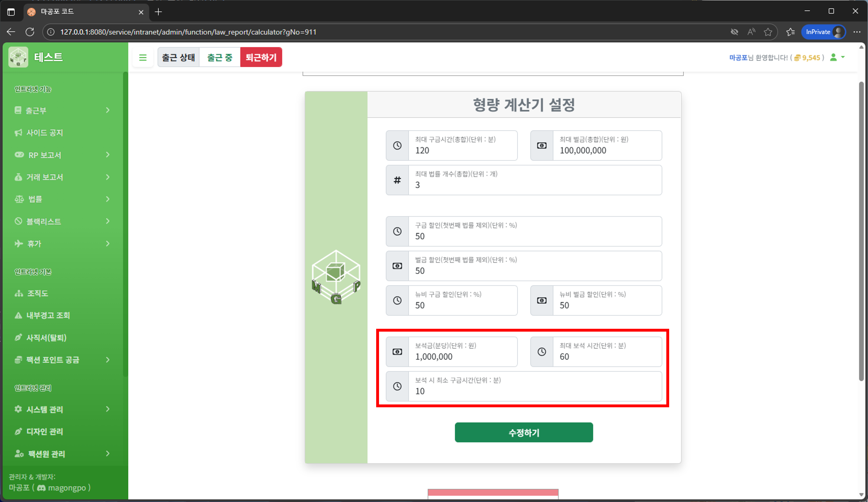Click the 팩션 포인트 공급 coins icon
The width and height of the screenshot is (868, 502).
[x=18, y=359]
